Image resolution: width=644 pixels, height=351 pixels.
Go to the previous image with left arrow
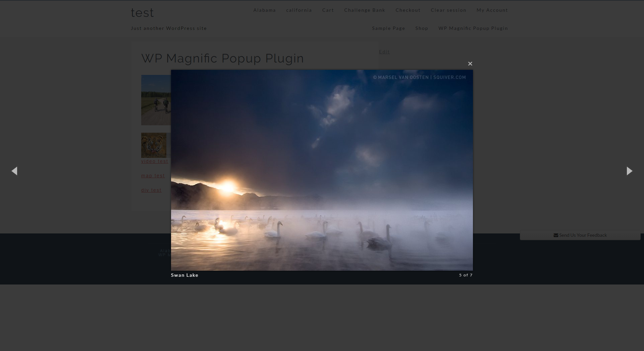tap(14, 171)
